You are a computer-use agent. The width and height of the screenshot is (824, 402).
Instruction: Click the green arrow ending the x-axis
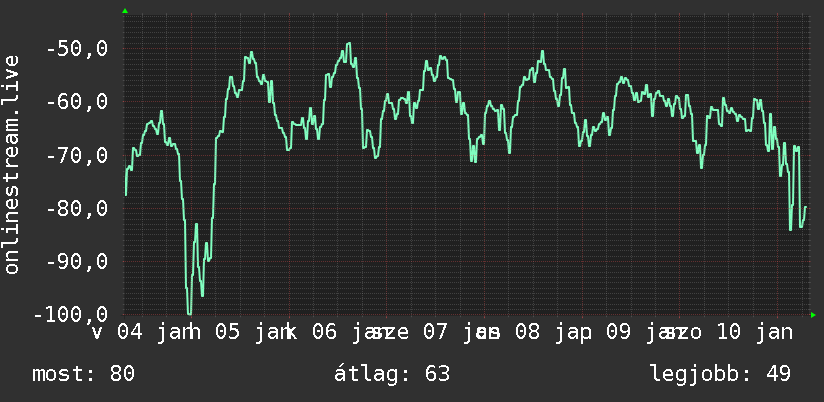813,315
